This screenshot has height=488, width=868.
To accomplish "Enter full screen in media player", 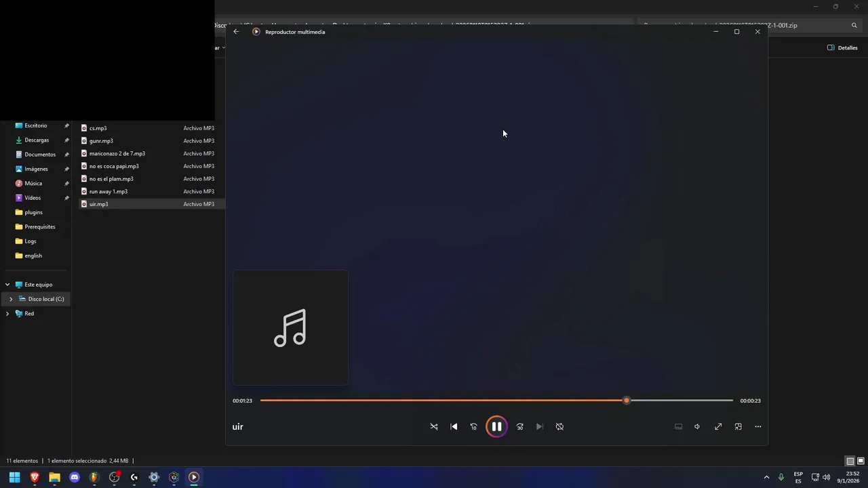I will click(x=718, y=426).
